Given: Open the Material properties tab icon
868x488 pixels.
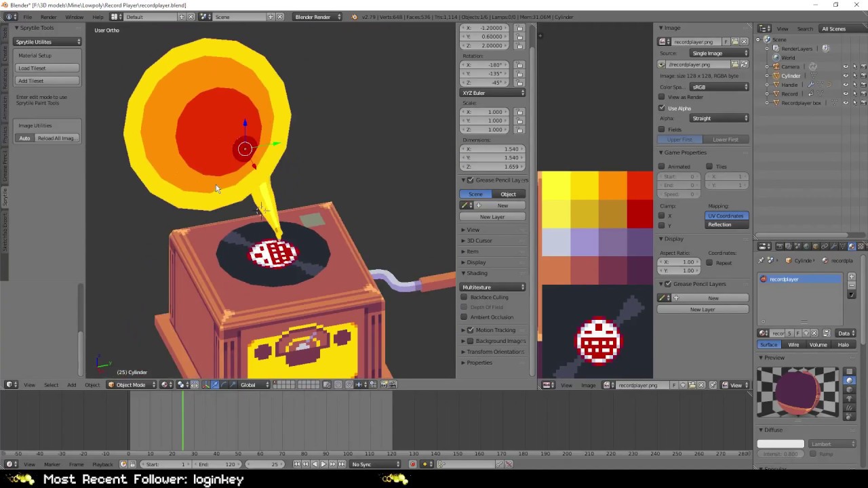Looking at the screenshot, I should (x=852, y=246).
